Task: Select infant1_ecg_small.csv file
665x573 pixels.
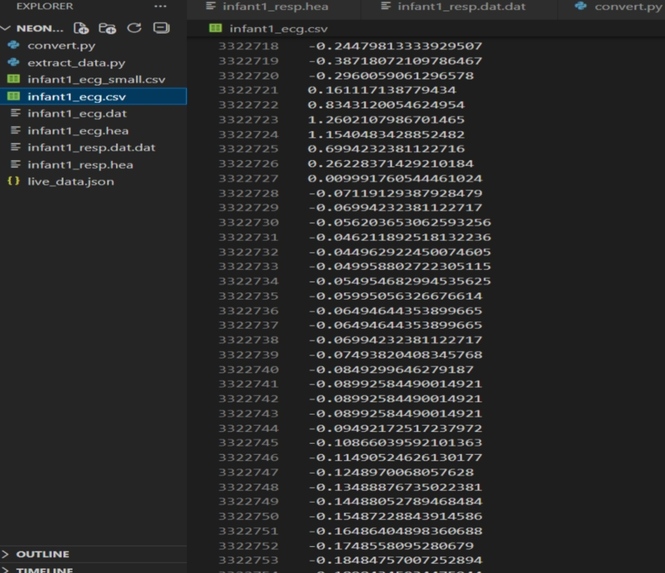Action: point(96,79)
